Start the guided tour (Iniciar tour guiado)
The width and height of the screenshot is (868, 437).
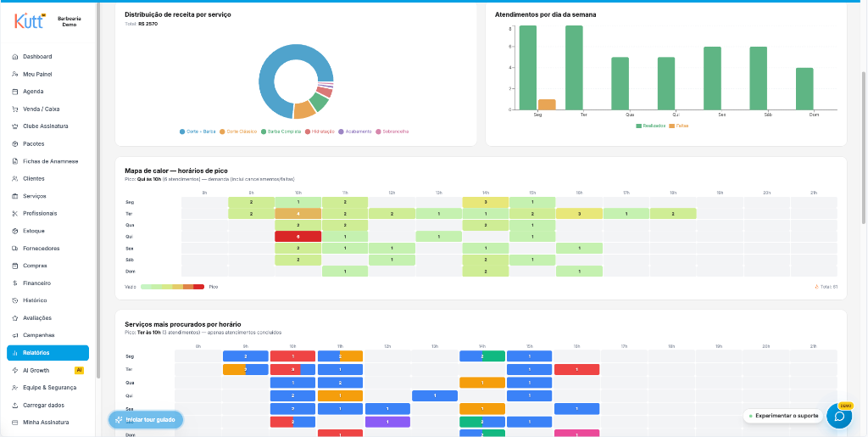pos(146,420)
